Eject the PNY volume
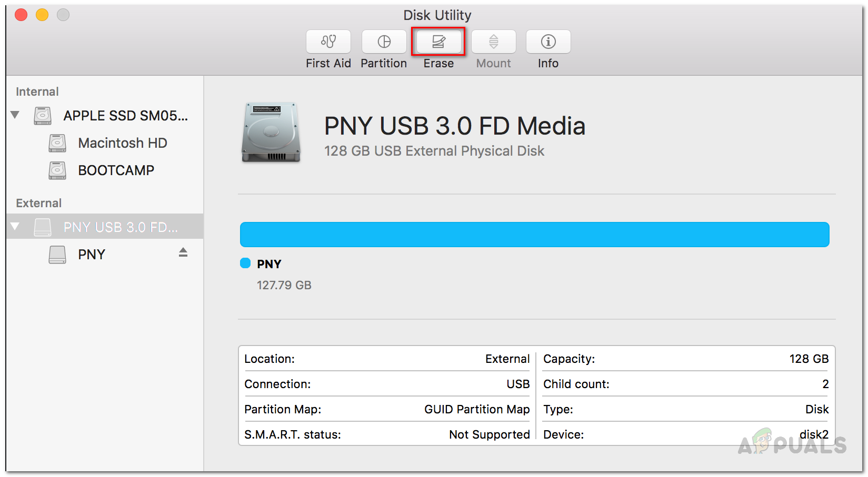The height and width of the screenshot is (477, 868). [183, 253]
